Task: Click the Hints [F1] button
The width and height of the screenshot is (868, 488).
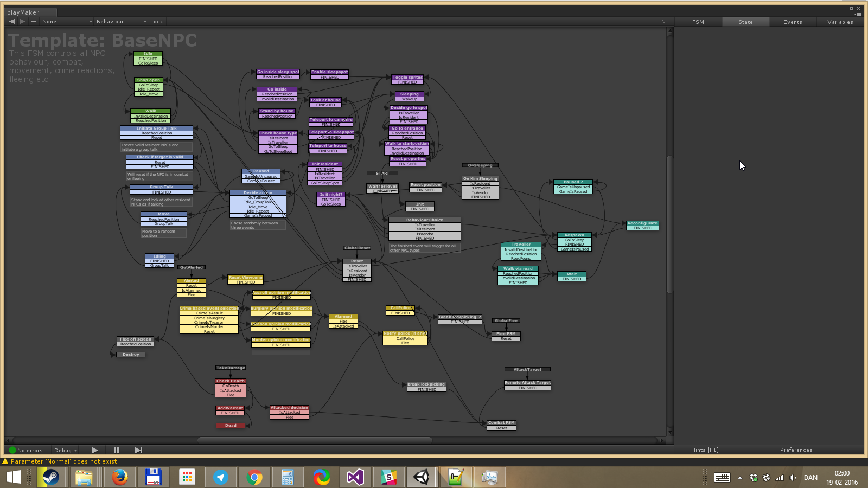Action: [705, 450]
